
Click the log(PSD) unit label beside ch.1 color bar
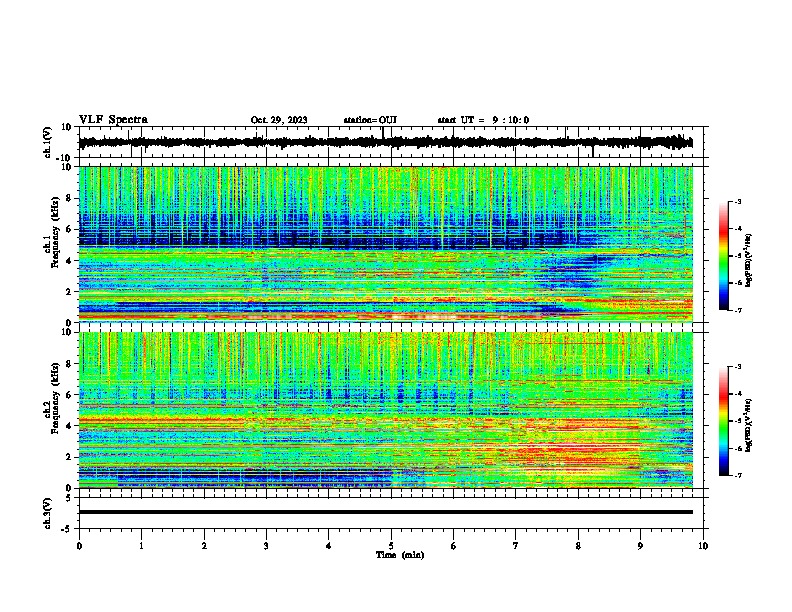pos(749,260)
